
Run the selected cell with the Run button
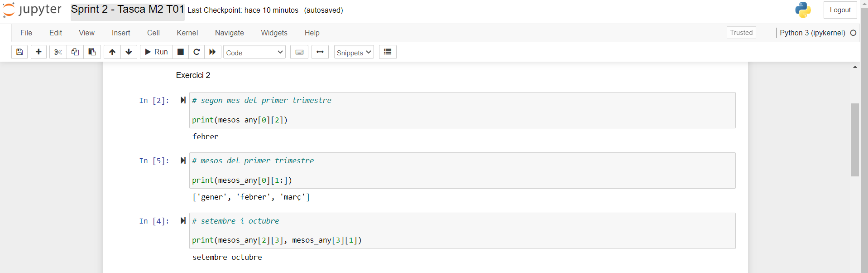click(x=156, y=52)
